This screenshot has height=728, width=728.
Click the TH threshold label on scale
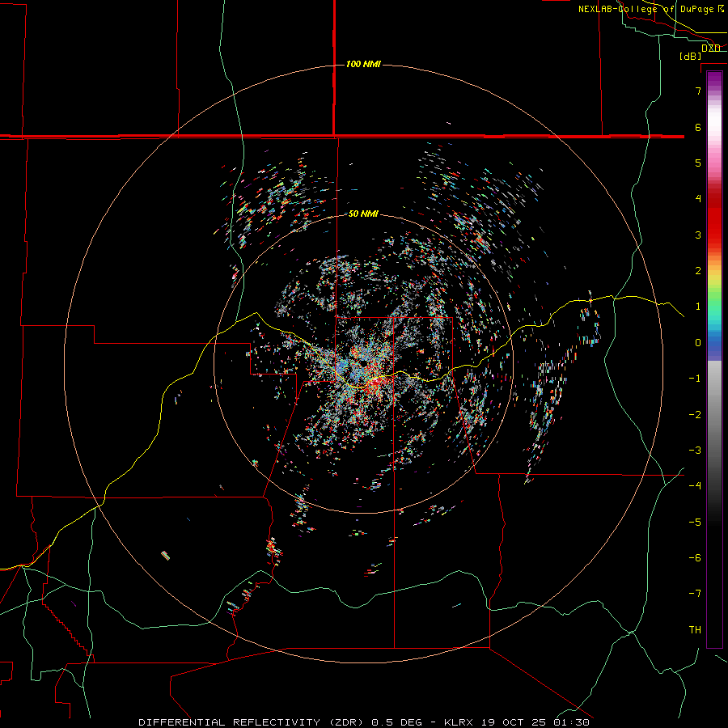(695, 630)
